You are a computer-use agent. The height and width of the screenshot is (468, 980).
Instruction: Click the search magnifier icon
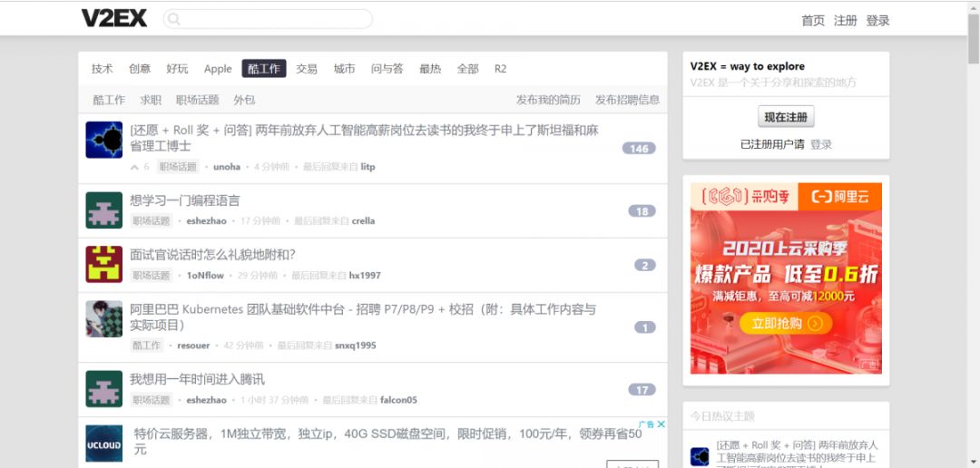pyautogui.click(x=174, y=19)
